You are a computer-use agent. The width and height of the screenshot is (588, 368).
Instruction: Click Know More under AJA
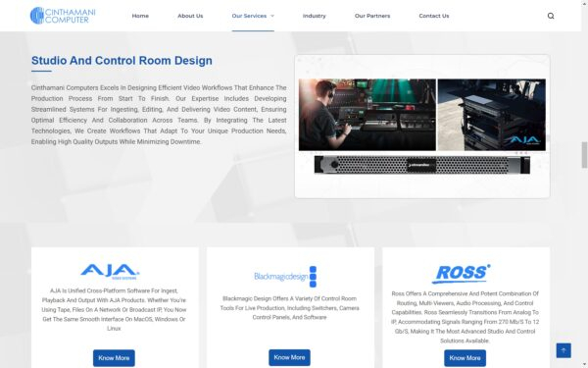pos(114,358)
